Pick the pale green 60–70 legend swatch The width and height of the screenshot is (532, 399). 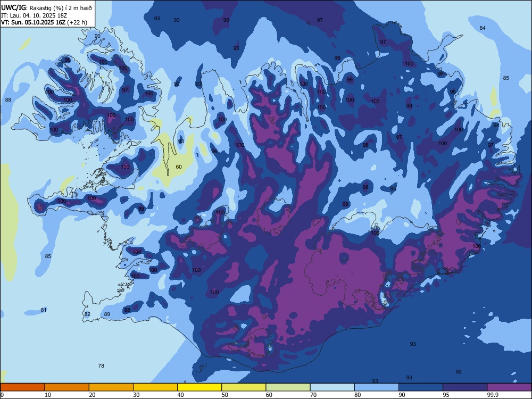click(x=288, y=387)
